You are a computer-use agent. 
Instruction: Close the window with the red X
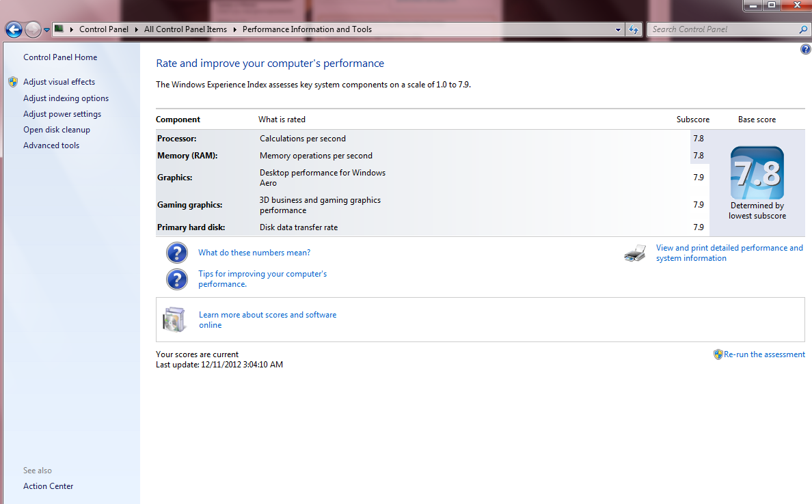pos(796,5)
